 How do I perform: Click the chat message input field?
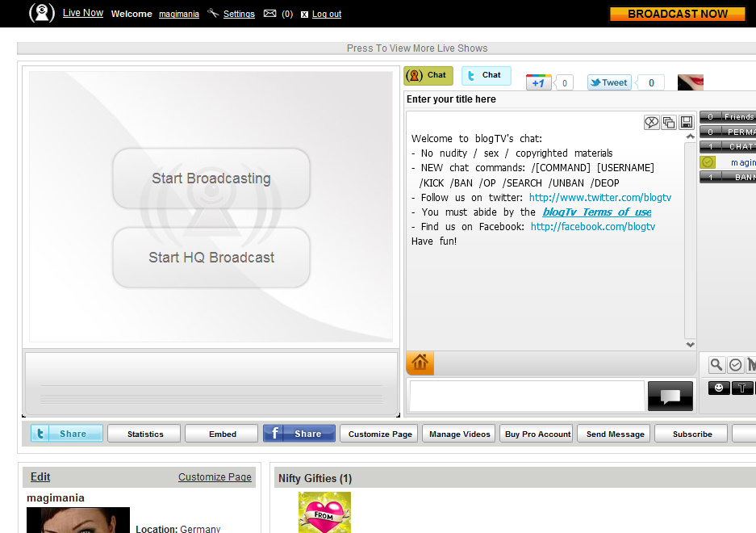527,396
